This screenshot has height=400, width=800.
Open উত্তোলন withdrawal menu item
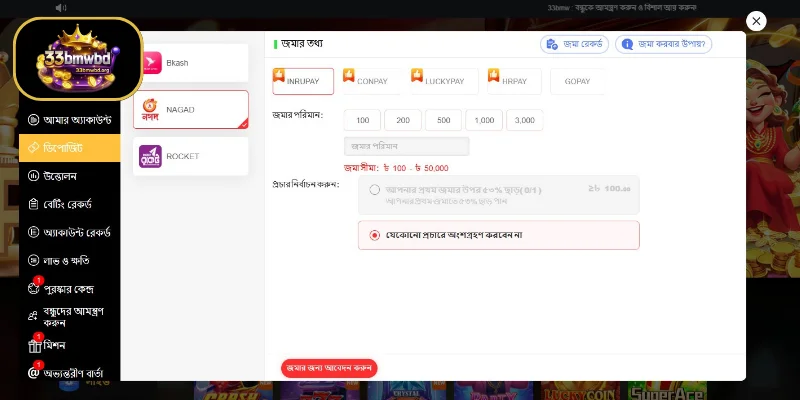tap(69, 176)
